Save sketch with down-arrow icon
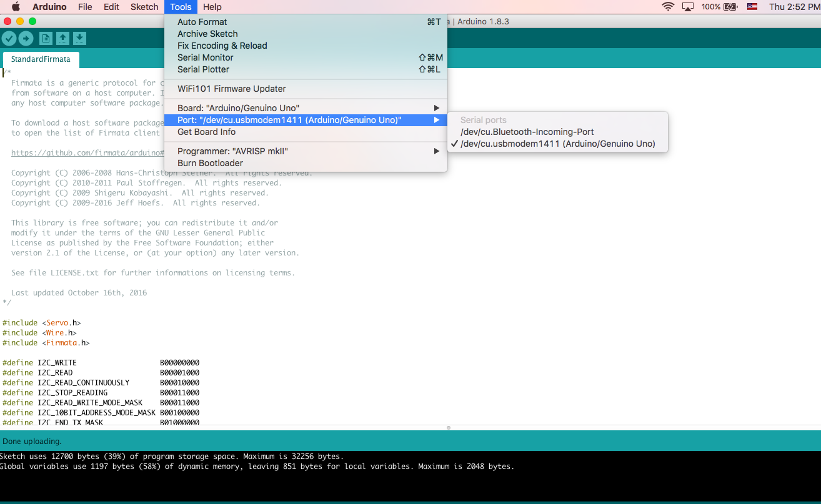This screenshot has width=821, height=504. (x=79, y=38)
